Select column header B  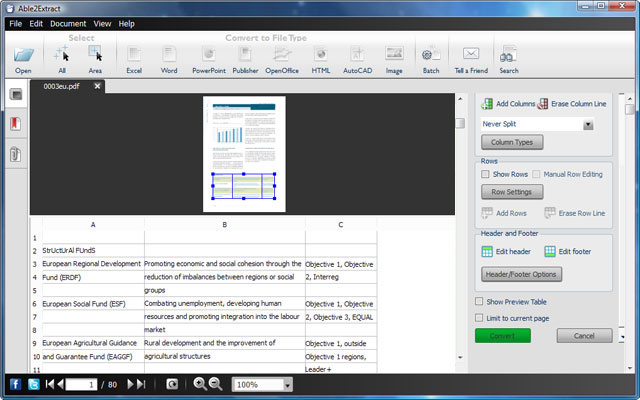tap(224, 224)
